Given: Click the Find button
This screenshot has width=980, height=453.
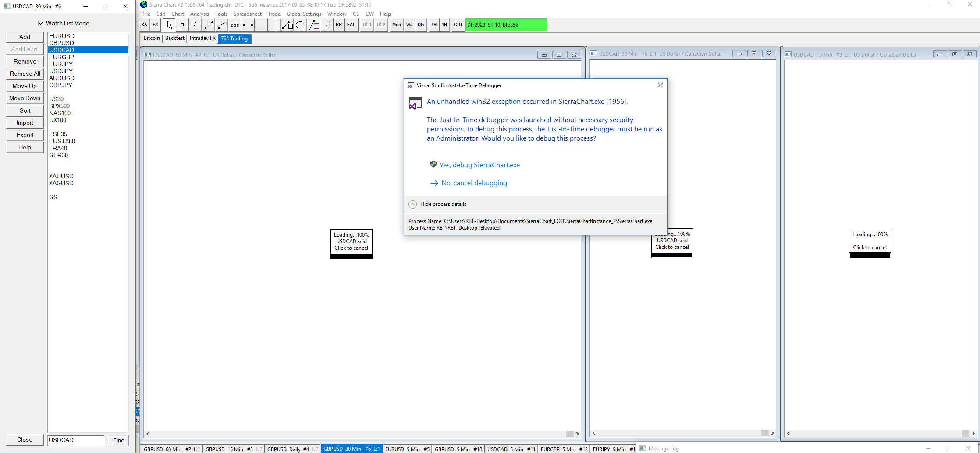Looking at the screenshot, I should (119, 440).
